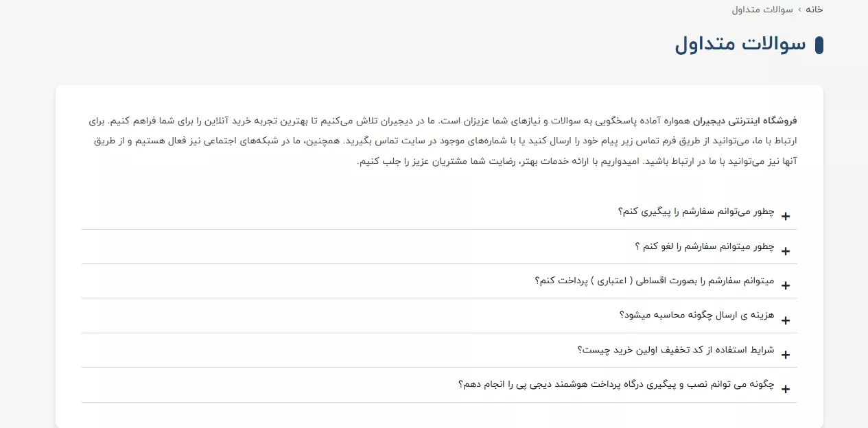Expand the question چطور میتوانم سفارشم را لغو کنم؟

(x=705, y=246)
